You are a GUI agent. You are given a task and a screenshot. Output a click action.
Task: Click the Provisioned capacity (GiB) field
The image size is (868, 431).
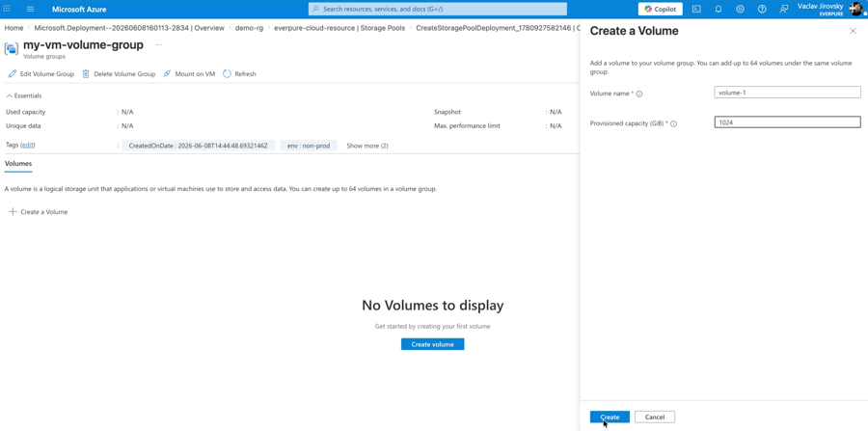787,122
